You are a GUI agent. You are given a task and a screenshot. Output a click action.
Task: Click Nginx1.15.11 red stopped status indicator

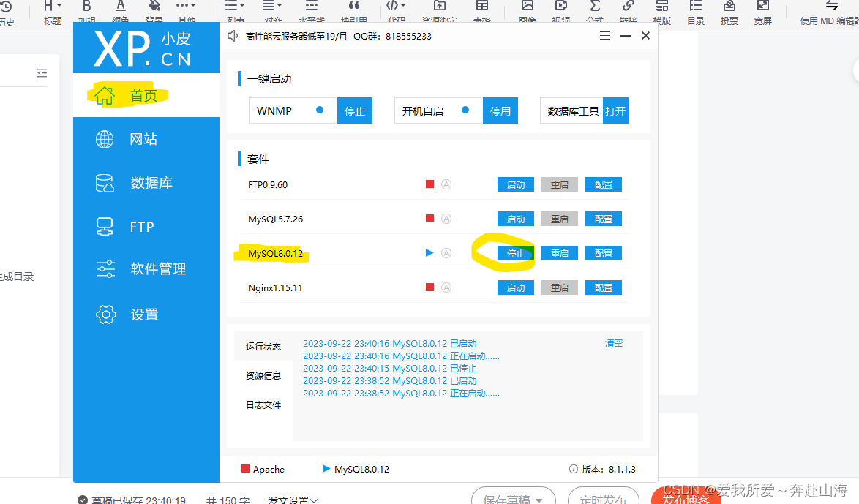pyautogui.click(x=430, y=287)
